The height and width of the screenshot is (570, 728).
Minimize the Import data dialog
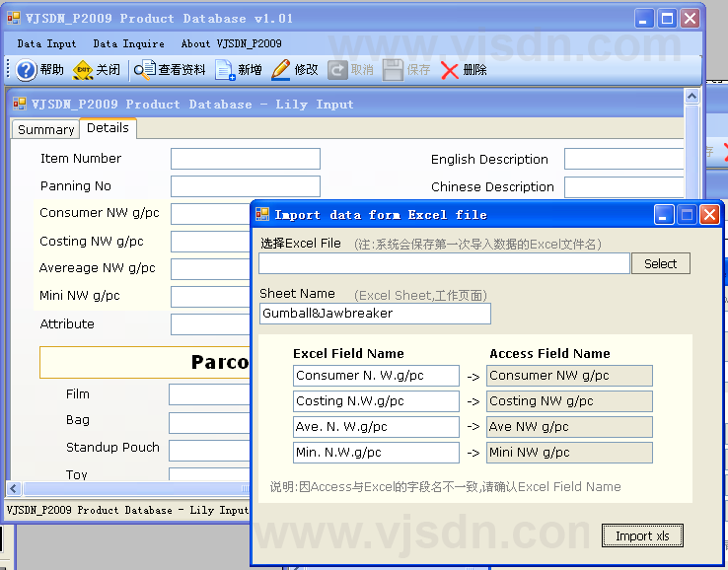664,214
